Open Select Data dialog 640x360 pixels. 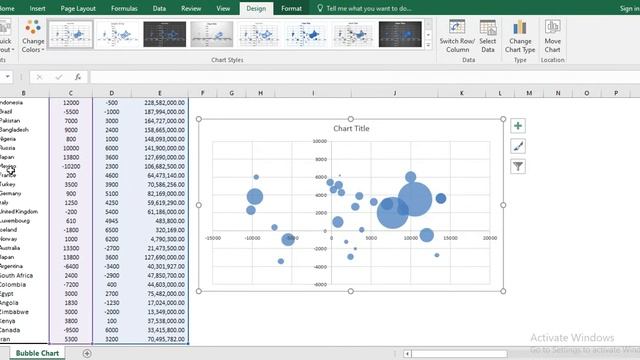(487, 36)
